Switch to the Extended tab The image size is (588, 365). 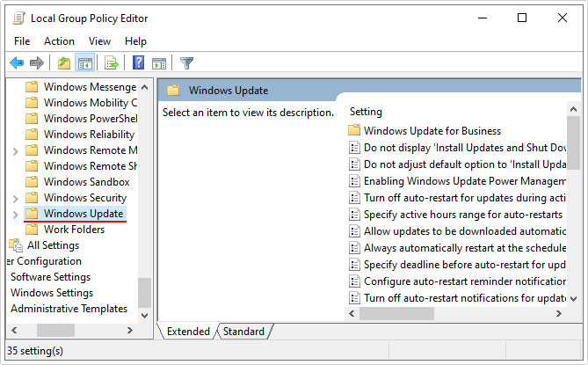click(x=188, y=332)
